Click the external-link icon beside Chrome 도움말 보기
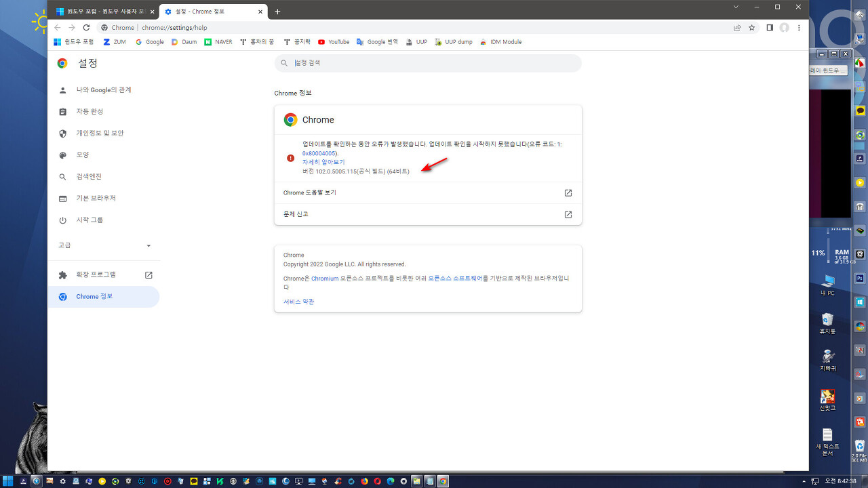Screen dimensions: 868x488 coord(568,193)
